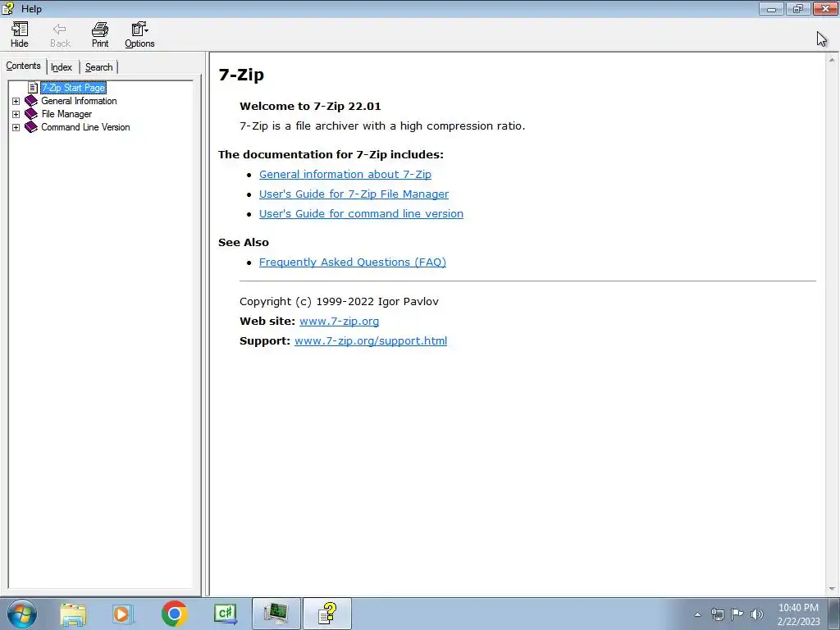Select File Manager tree label
The height and width of the screenshot is (630, 840).
click(66, 114)
